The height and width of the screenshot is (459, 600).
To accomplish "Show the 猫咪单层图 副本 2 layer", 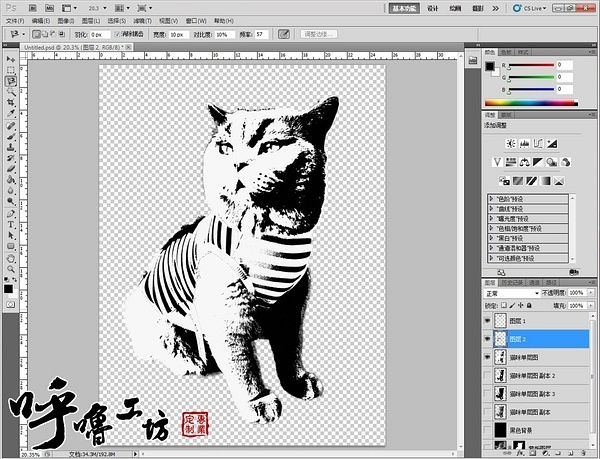I will coord(488,375).
